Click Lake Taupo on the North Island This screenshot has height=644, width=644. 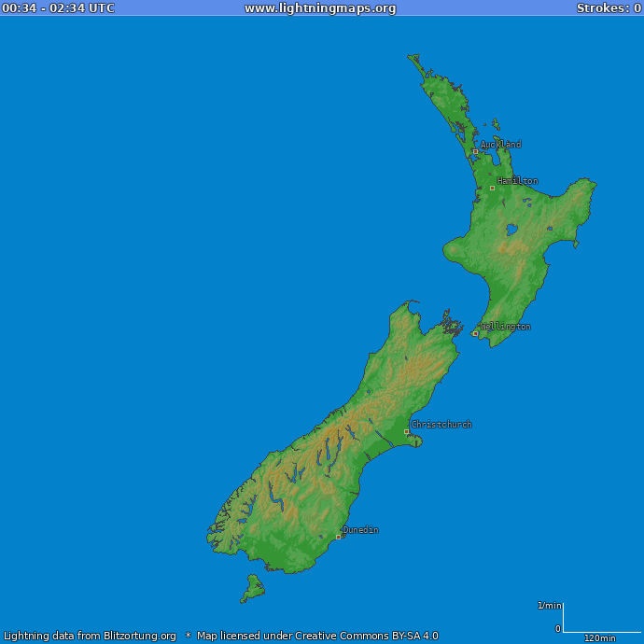[x=511, y=229]
